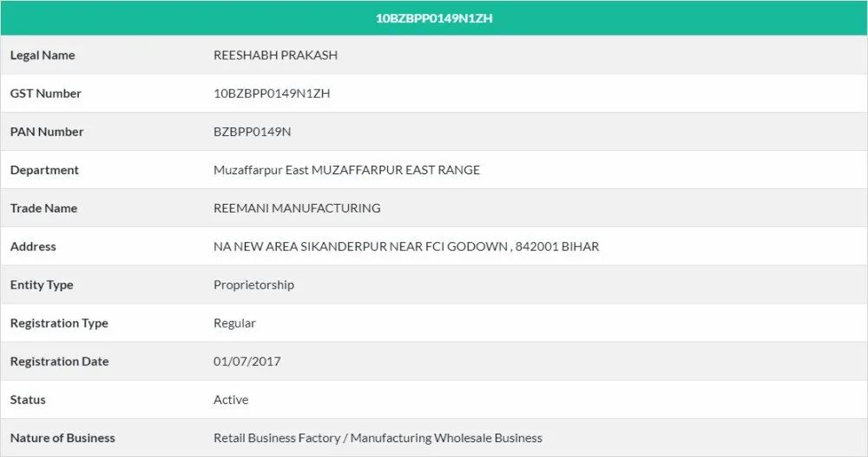Viewport: 868px width, 457px height.
Task: Select the Department label
Action: click(x=44, y=170)
